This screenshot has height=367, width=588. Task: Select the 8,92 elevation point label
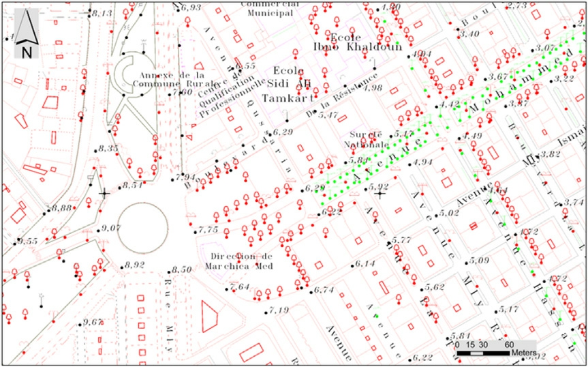(x=135, y=265)
